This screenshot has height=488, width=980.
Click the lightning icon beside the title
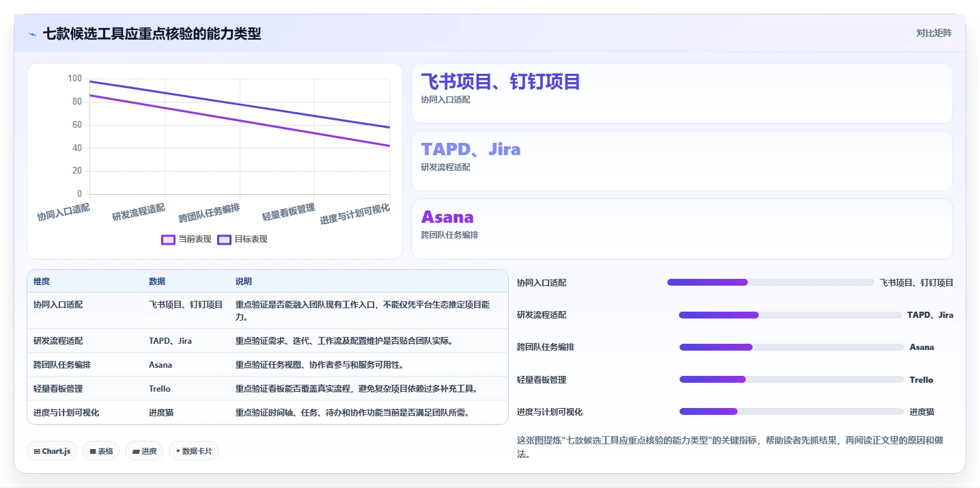click(33, 34)
